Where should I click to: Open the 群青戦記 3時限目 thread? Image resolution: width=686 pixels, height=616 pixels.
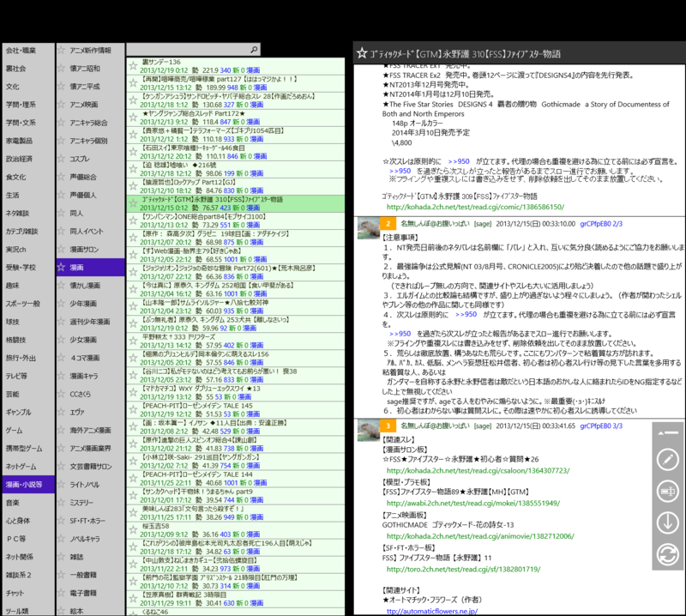click(x=235, y=599)
